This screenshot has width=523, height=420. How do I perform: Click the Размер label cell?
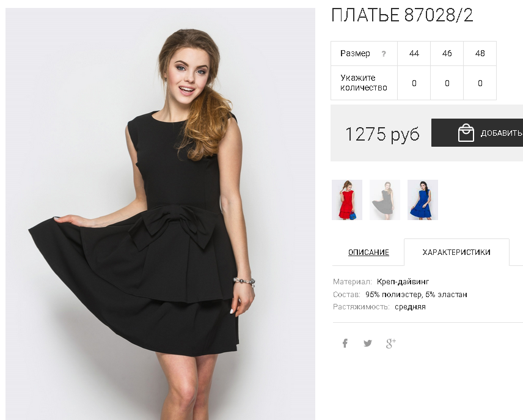tap(364, 53)
